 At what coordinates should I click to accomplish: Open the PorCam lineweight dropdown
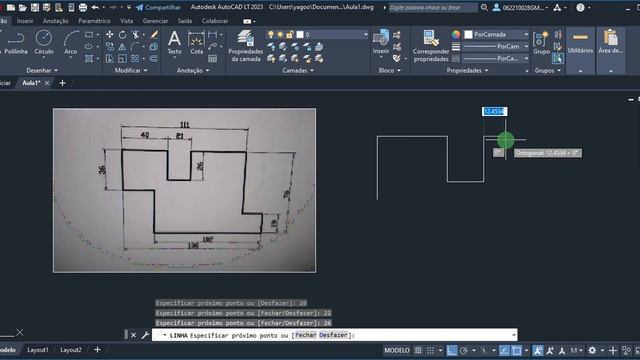pos(526,47)
